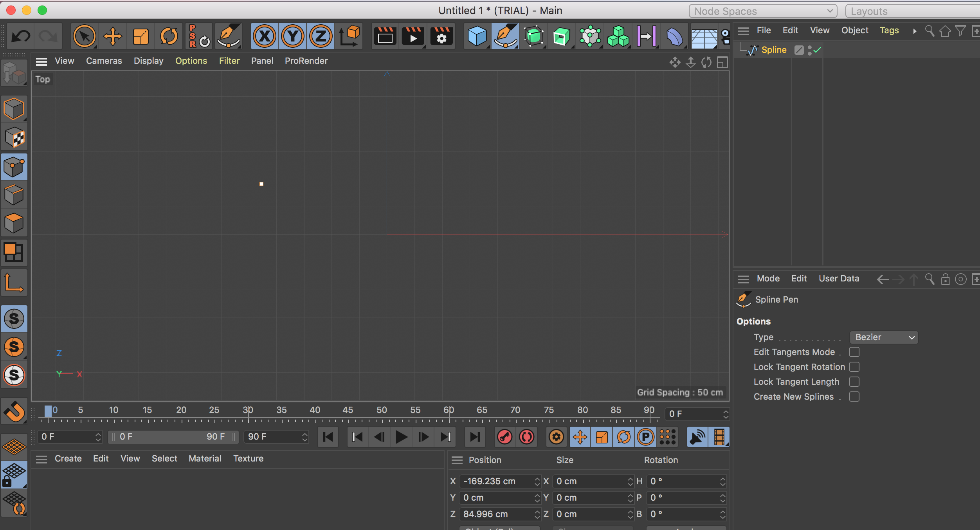This screenshot has width=980, height=530.
Task: Select the Rotate tool in top toolbar
Action: pos(169,36)
